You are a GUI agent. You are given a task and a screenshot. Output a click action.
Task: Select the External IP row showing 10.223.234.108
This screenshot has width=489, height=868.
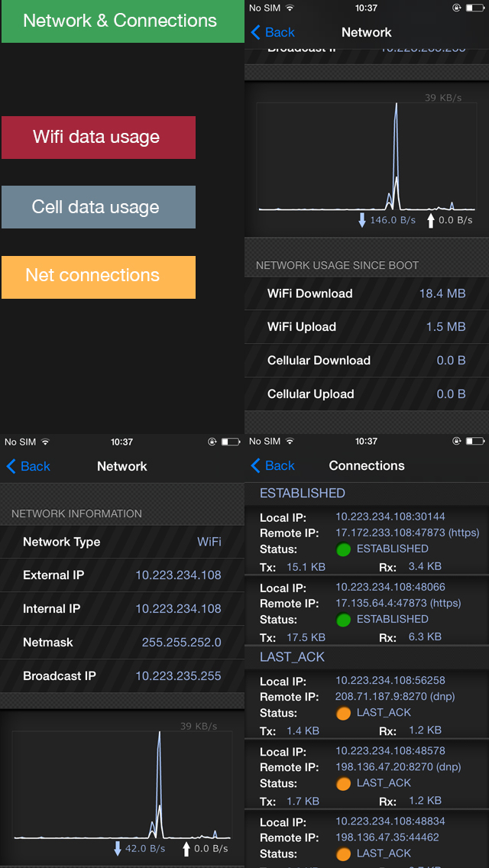click(x=122, y=575)
